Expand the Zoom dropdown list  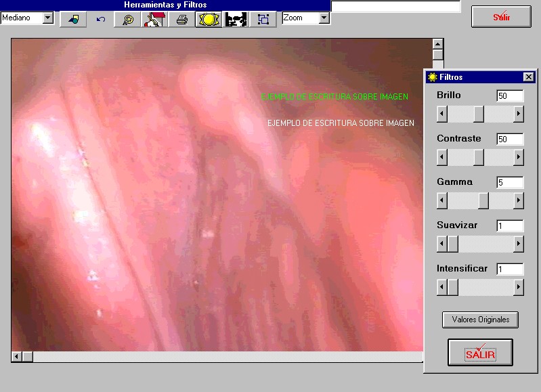pos(324,18)
